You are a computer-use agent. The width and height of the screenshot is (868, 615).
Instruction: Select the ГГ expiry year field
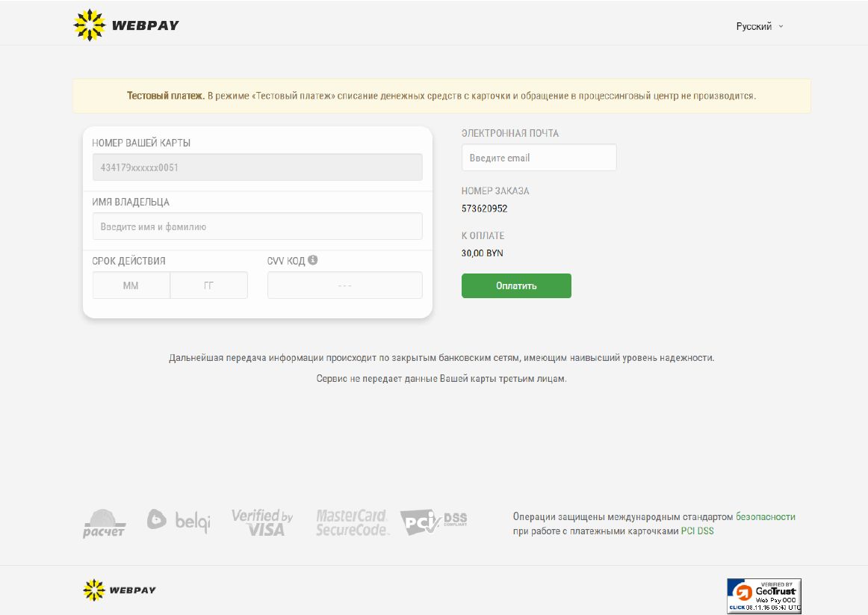click(209, 285)
